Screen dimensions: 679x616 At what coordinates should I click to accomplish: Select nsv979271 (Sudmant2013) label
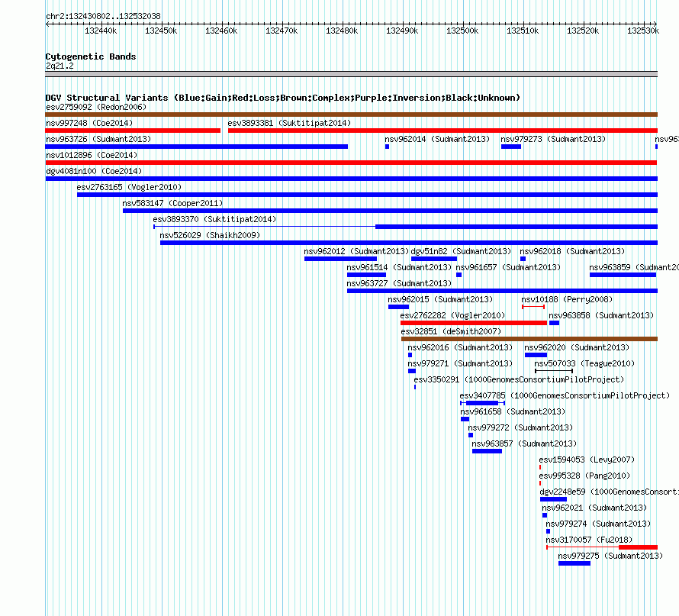[460, 363]
